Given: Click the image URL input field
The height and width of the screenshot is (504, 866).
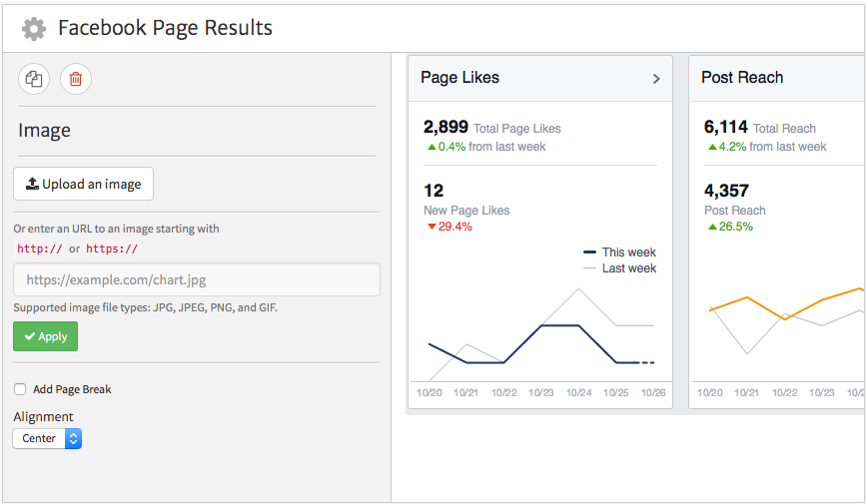Looking at the screenshot, I should point(197,280).
